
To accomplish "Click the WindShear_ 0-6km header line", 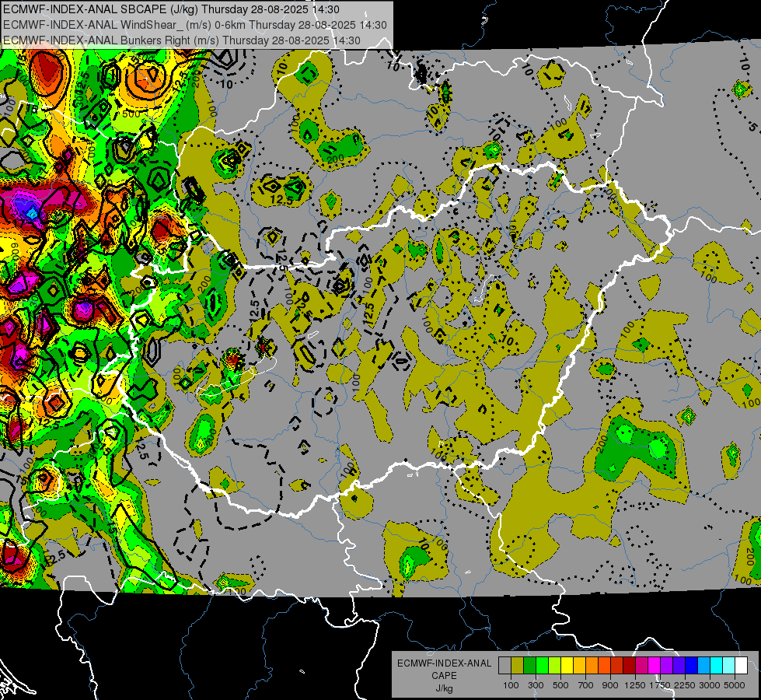I will click(194, 25).
